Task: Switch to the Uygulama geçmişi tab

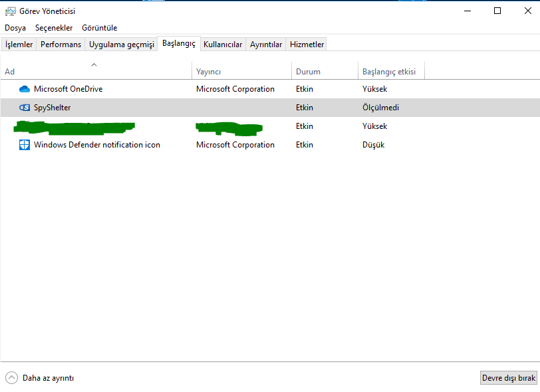Action: tap(122, 45)
